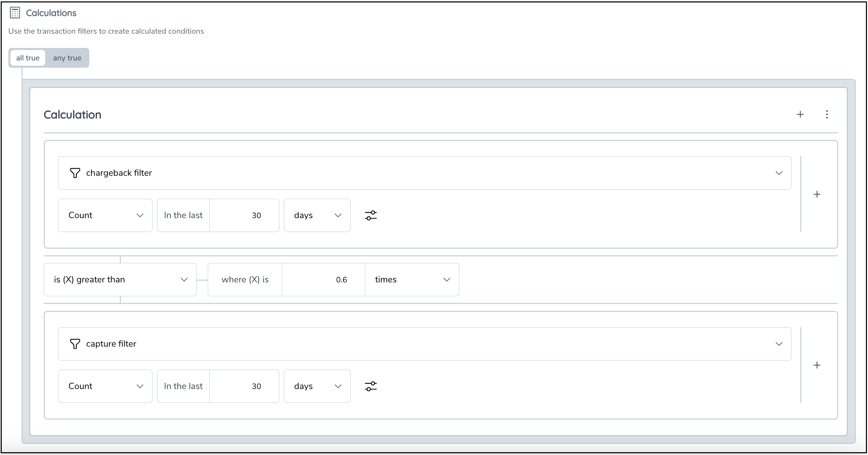Click plus icon beside capture filter block

[817, 365]
